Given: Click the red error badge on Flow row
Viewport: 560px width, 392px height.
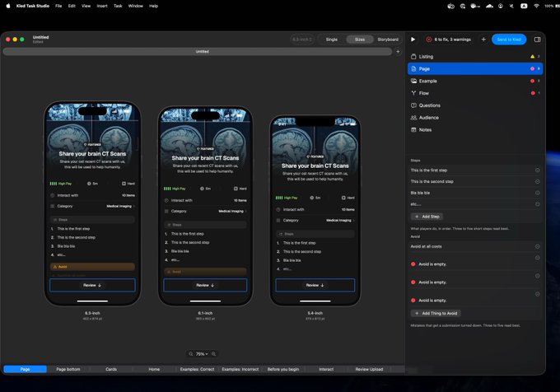Looking at the screenshot, I should click(x=533, y=93).
